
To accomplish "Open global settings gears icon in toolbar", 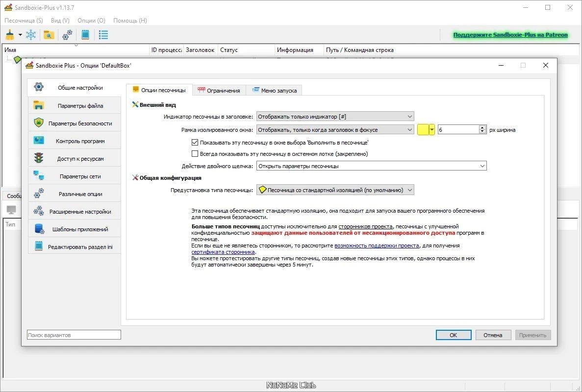I will click(x=67, y=35).
